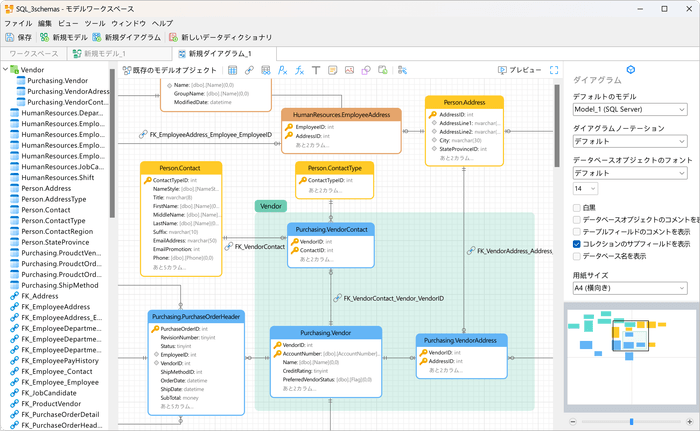The height and width of the screenshot is (431, 700).
Task: Click the zoom slider below the minimap
Action: coord(630,422)
